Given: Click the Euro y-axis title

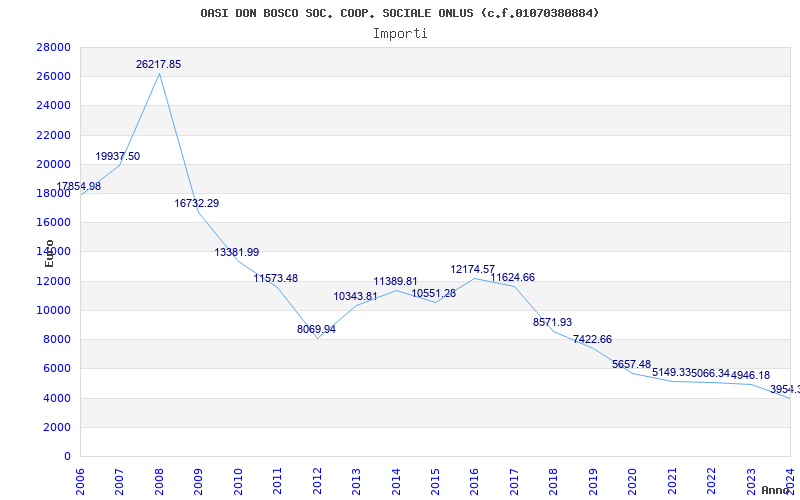Looking at the screenshot, I should (x=49, y=253).
